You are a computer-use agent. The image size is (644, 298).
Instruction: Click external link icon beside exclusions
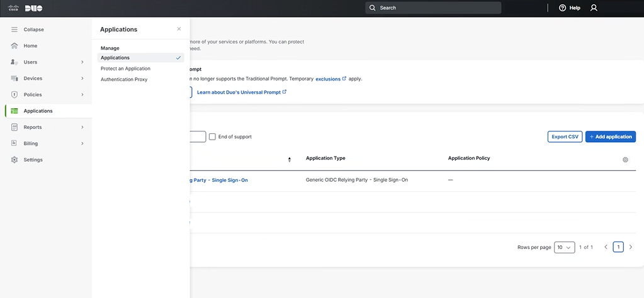pyautogui.click(x=344, y=79)
